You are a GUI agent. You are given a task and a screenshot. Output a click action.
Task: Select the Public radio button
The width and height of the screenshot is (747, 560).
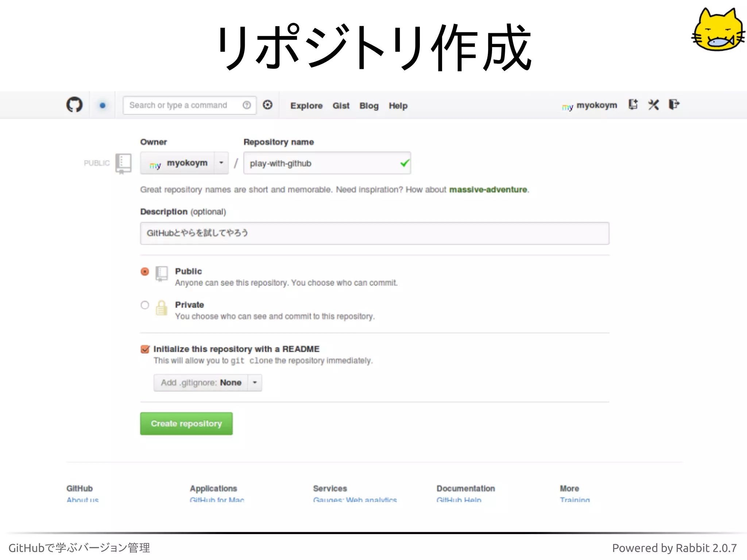point(145,272)
